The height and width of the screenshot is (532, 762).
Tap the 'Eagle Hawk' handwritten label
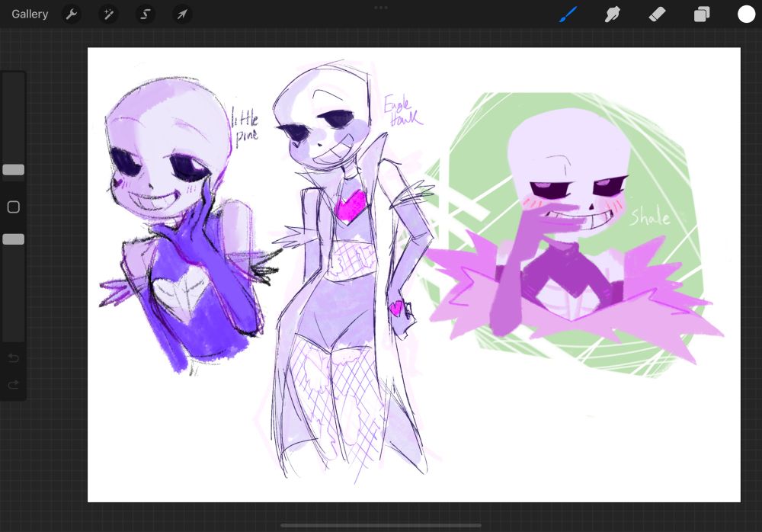point(403,111)
